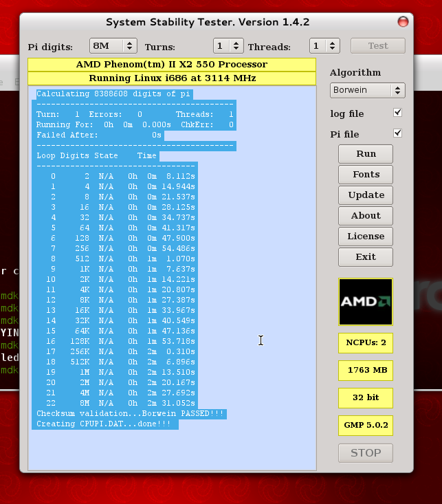Click the loop 14 row with 32K digits
The height and width of the screenshot is (504, 442).
click(115, 320)
